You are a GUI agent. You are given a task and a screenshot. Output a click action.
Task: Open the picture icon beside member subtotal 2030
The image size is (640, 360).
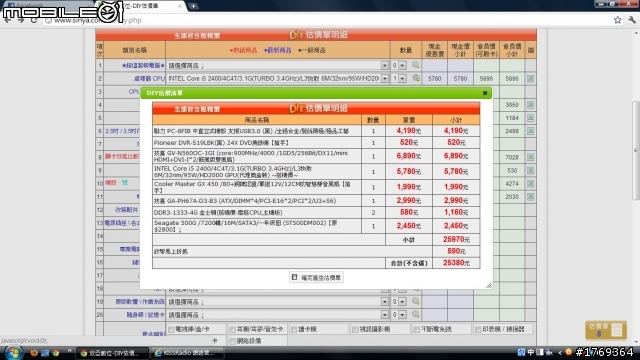coord(530,197)
